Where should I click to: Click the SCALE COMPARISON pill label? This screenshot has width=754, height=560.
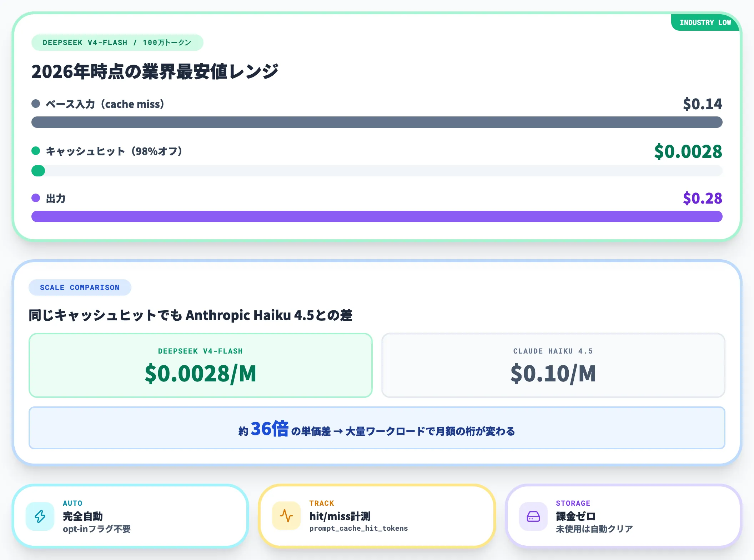80,287
